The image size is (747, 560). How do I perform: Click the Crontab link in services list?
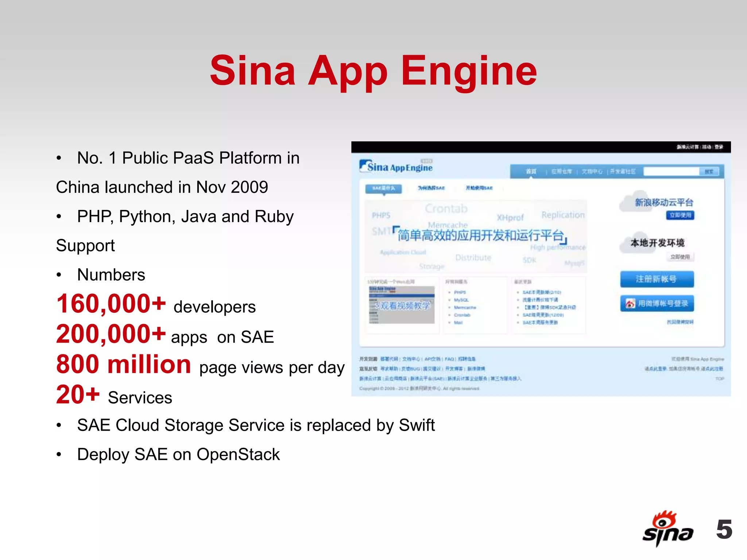coord(462,315)
